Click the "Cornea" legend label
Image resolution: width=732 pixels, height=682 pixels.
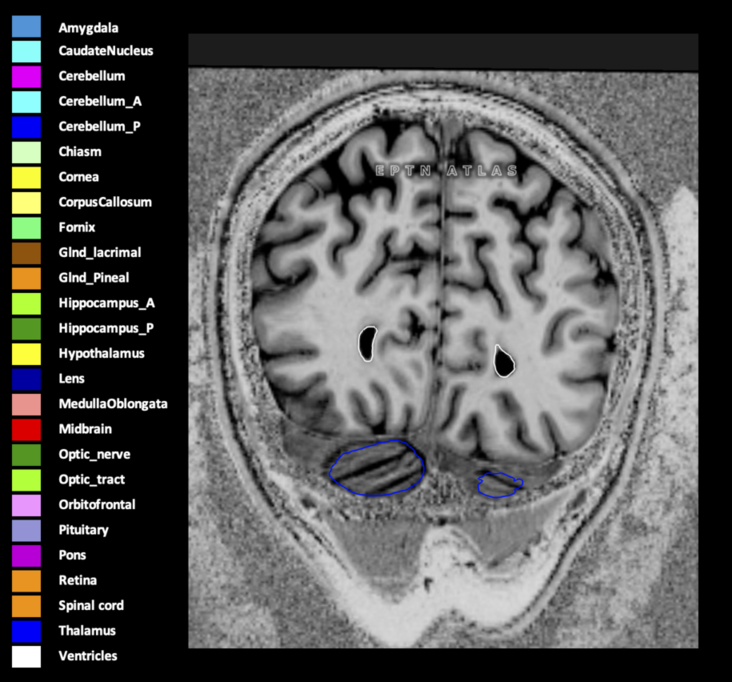click(78, 177)
